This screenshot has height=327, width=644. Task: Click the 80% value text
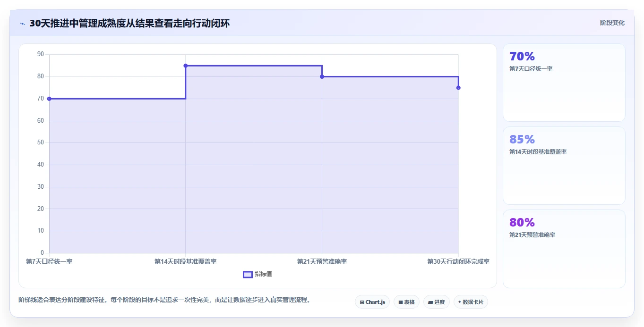pos(522,223)
